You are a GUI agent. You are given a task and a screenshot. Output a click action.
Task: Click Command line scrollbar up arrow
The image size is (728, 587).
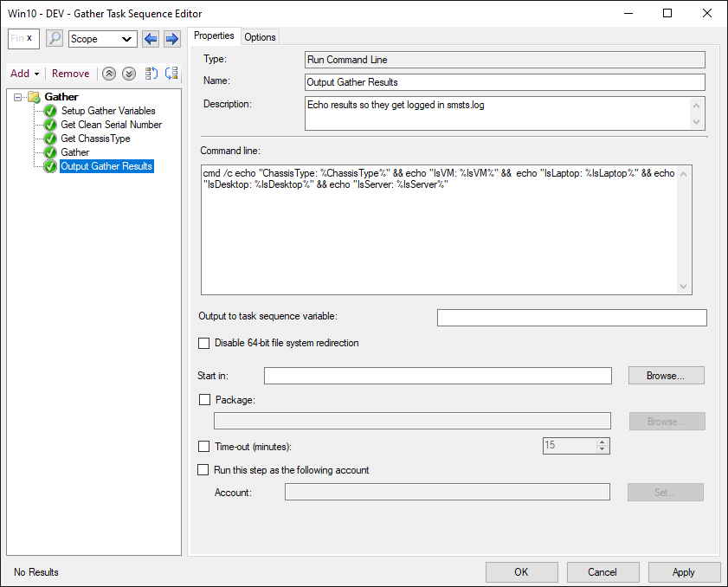pyautogui.click(x=684, y=174)
